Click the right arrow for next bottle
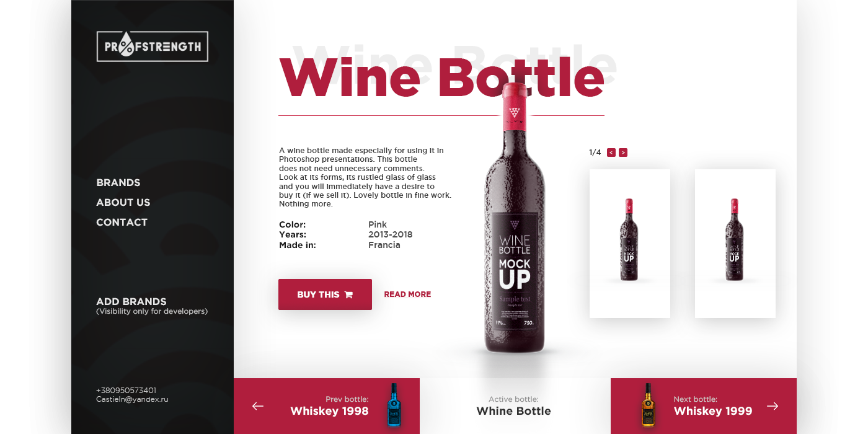This screenshot has height=434, width=868. click(773, 406)
